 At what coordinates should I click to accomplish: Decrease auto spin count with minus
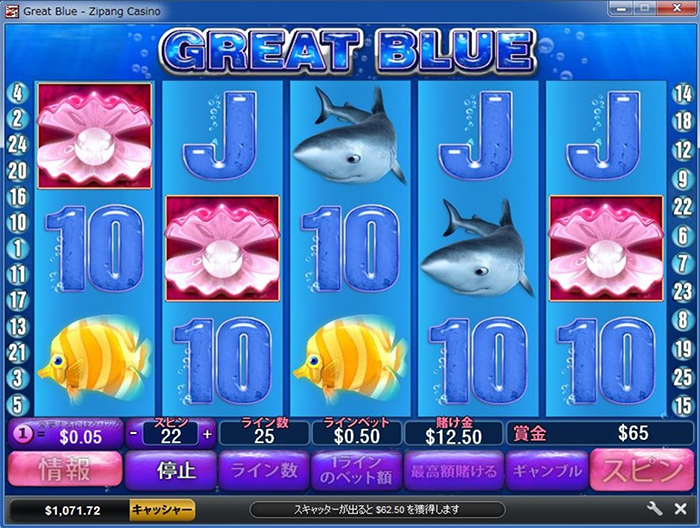134,434
